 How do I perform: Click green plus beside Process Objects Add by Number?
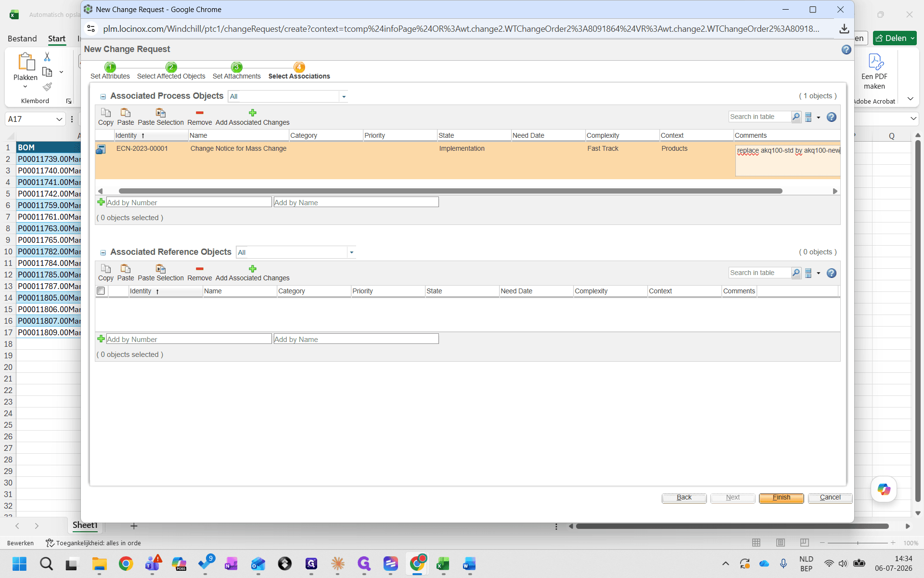[101, 202]
